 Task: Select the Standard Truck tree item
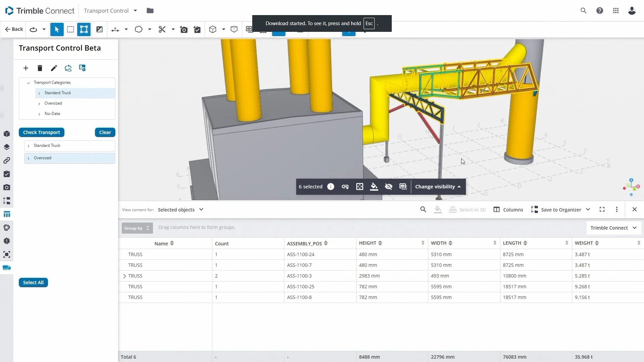[x=58, y=93]
